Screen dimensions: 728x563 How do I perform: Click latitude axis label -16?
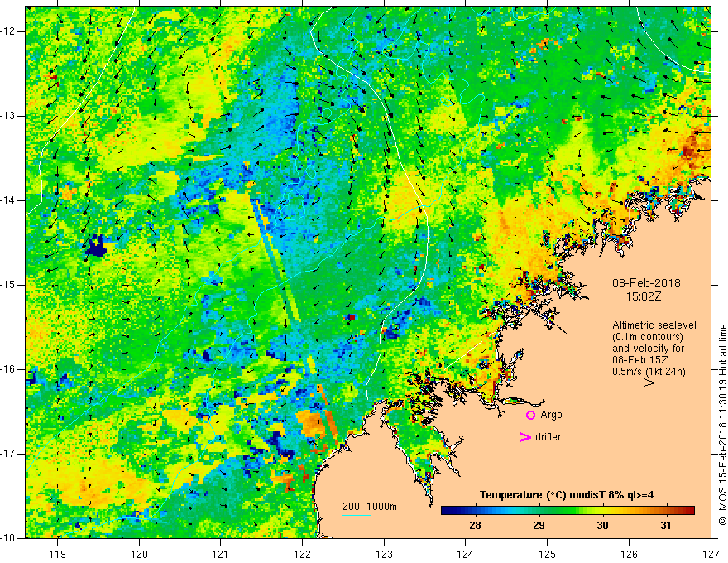click(x=8, y=369)
